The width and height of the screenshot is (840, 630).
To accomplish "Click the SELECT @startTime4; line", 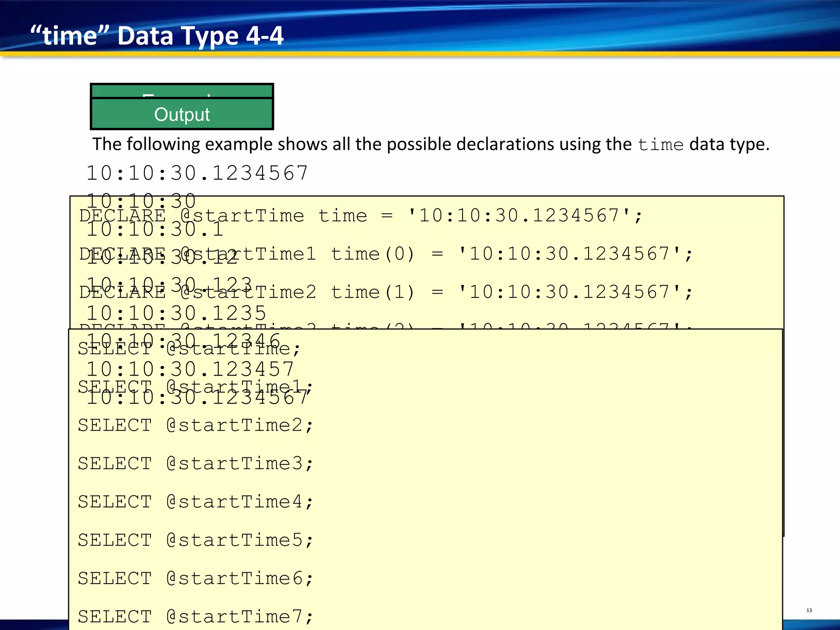I will click(196, 502).
